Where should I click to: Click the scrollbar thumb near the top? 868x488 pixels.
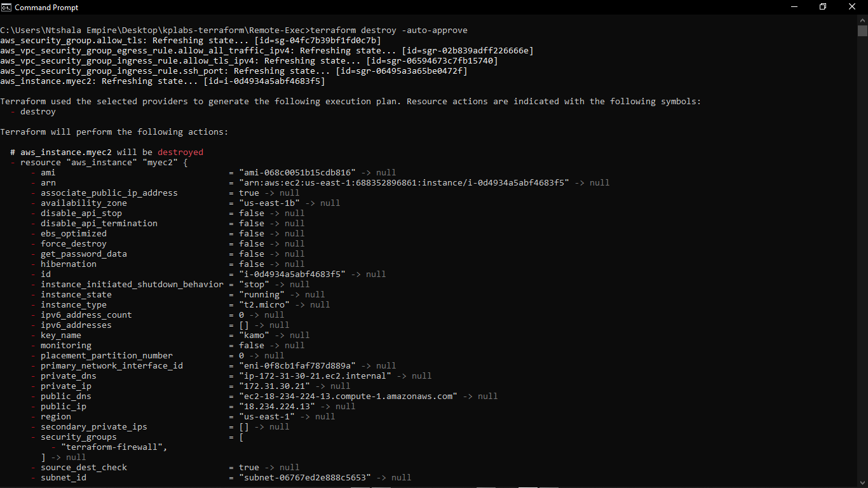click(x=862, y=30)
